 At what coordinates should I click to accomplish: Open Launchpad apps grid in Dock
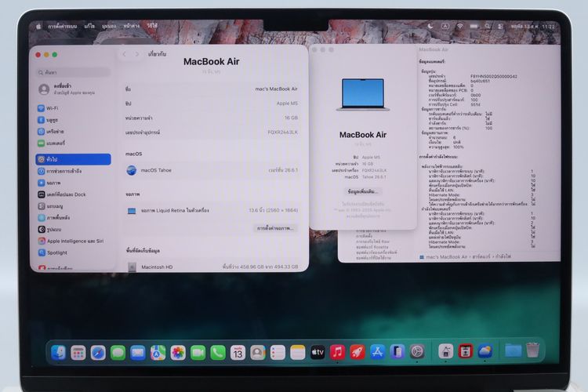[x=78, y=353]
